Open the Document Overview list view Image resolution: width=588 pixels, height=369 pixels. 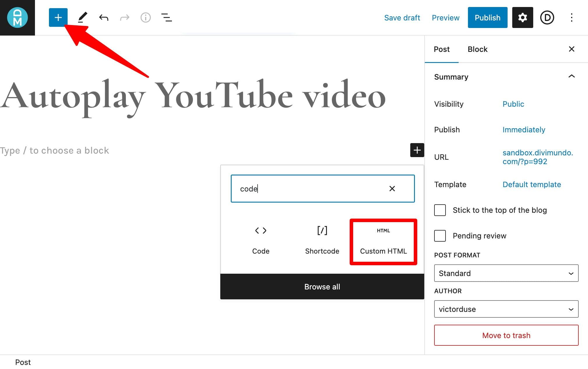(167, 17)
